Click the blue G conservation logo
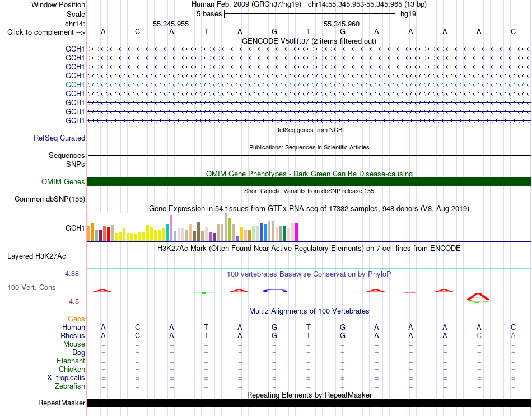 coord(275,291)
